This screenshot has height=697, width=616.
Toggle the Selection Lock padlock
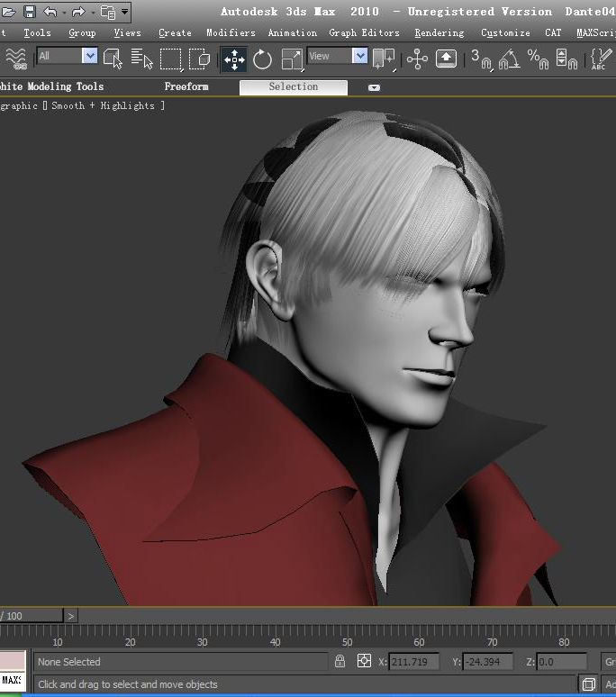(x=340, y=661)
